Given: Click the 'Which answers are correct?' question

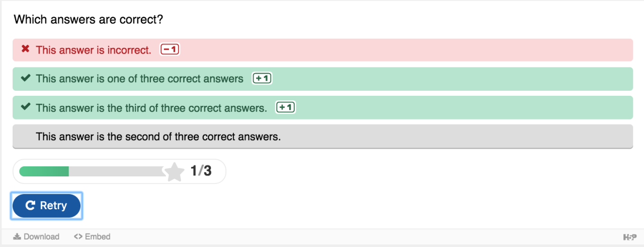Looking at the screenshot, I should (x=89, y=20).
